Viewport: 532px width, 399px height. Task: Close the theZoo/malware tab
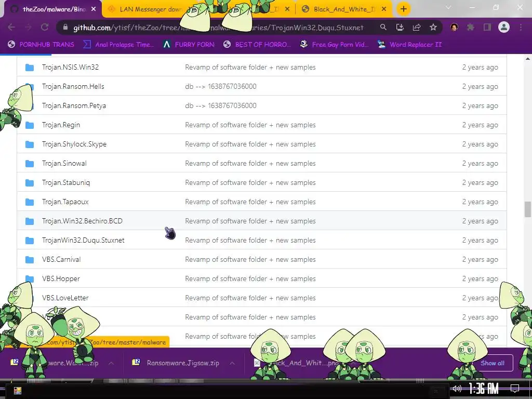click(94, 9)
